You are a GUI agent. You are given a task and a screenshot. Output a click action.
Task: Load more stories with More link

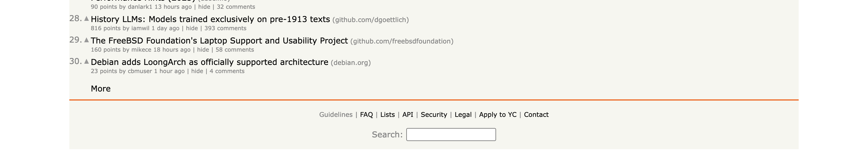[x=100, y=88]
